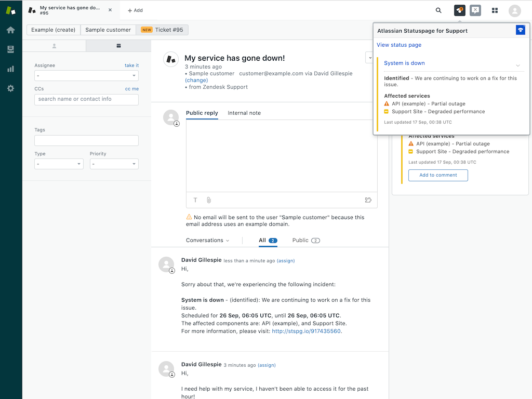Click the take it link
532x399 pixels.
coord(131,65)
